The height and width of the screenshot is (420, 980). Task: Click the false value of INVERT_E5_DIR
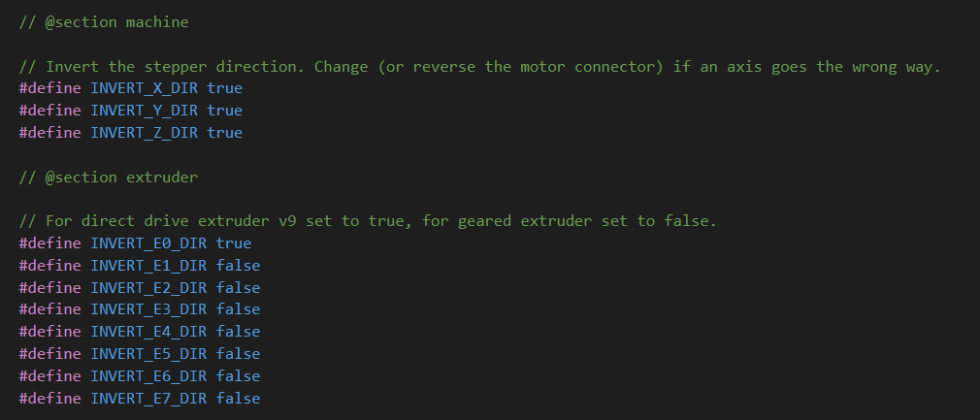click(238, 354)
